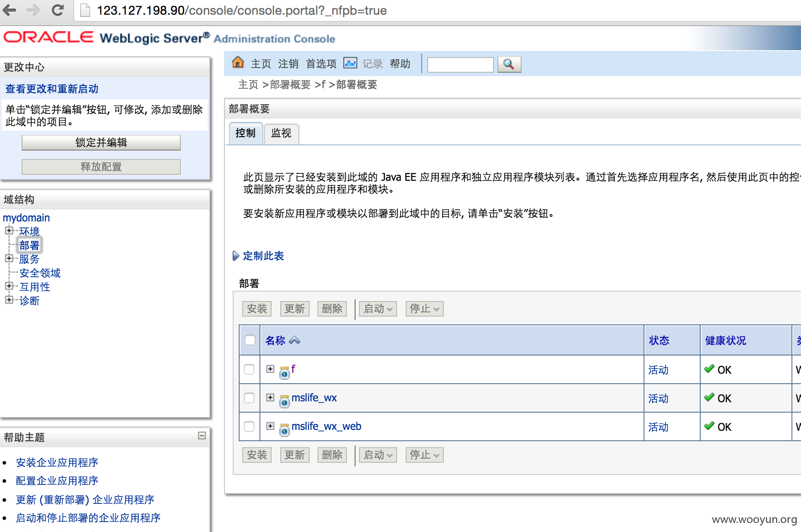801x532 pixels.
Task: Expand the f deployment row
Action: click(x=270, y=369)
